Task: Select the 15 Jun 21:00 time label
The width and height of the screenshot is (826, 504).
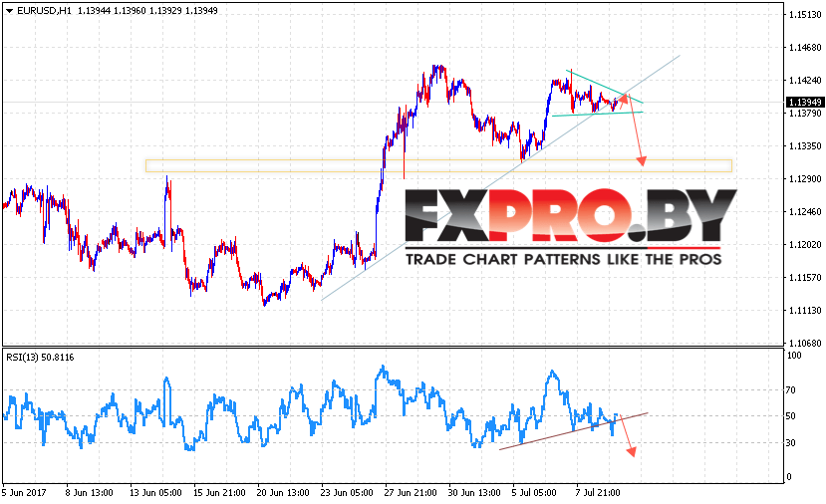Action: (x=219, y=493)
